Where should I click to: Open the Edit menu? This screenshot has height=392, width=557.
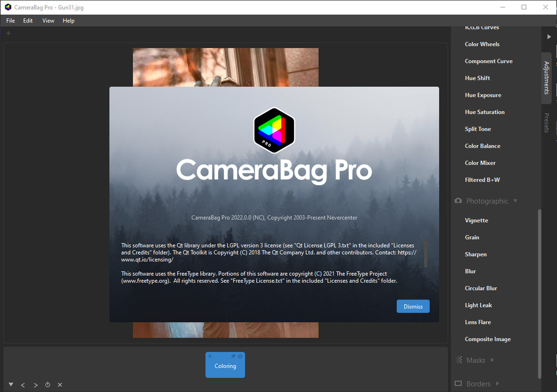coord(28,21)
